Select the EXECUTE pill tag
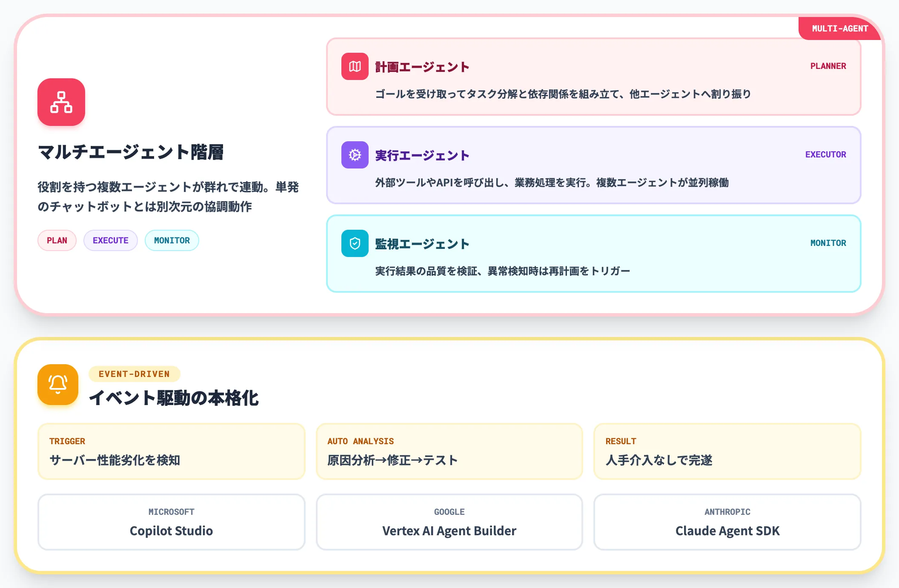Viewport: 899px width, 588px height. tap(111, 240)
